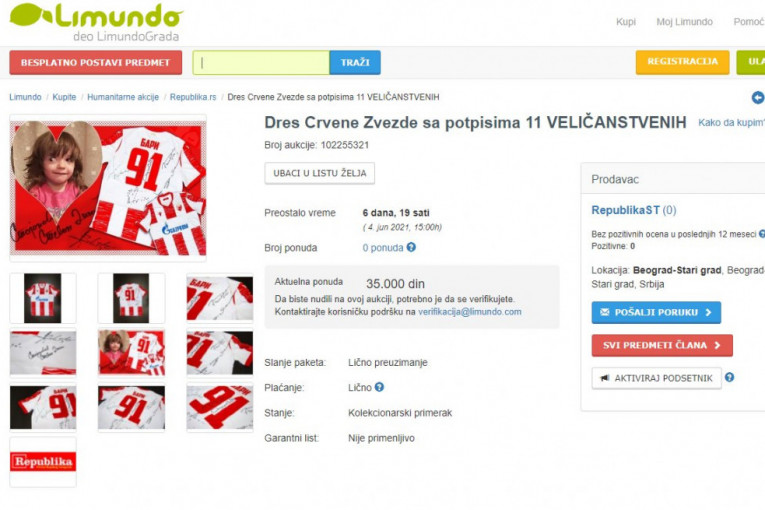Screen dimensions: 765x510
Task: Select the thumbnail showing the jersey front
Action: pyautogui.click(x=43, y=298)
